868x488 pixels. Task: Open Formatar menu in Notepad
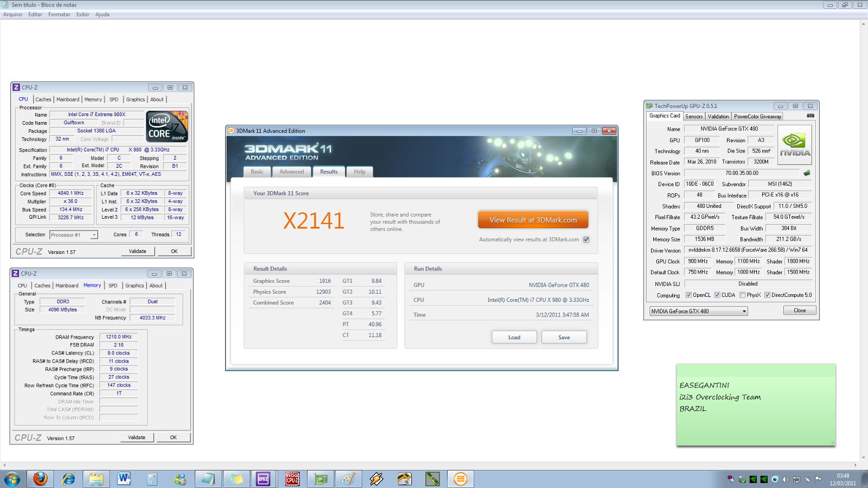(59, 15)
